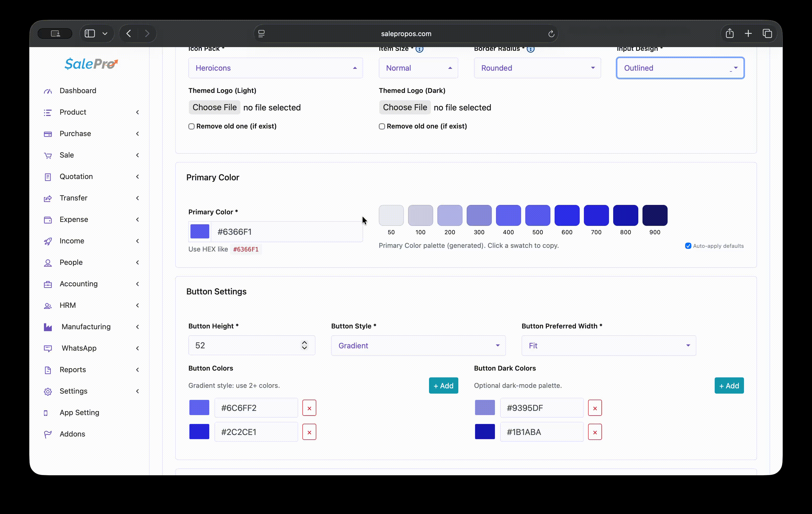
Task: Click + Add under Button Colors
Action: 443,385
